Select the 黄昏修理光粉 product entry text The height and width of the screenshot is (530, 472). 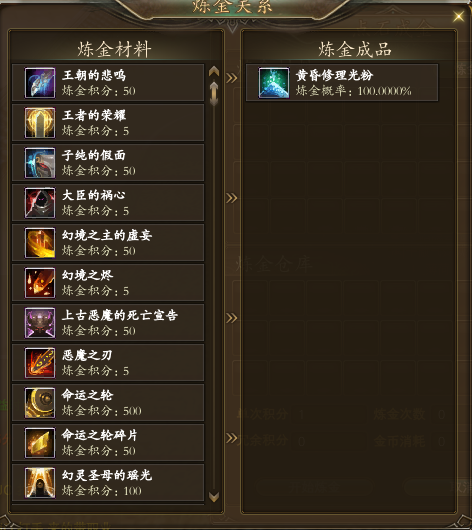point(334,75)
